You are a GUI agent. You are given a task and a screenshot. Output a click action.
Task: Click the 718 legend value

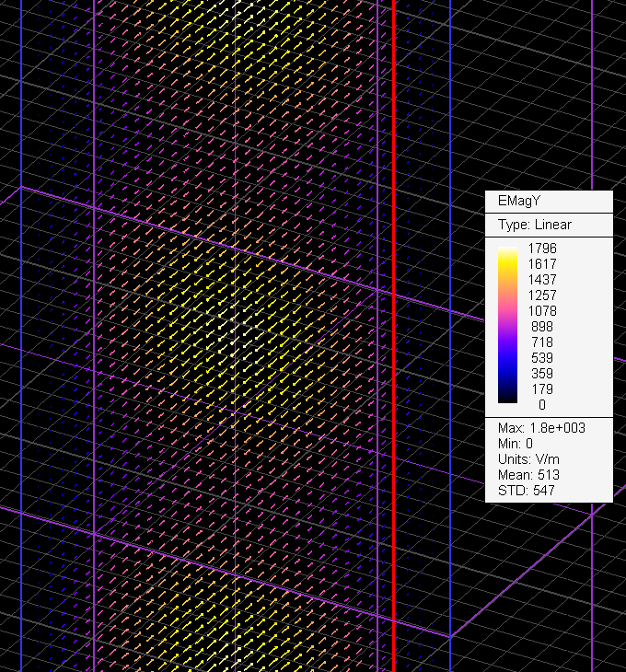(542, 342)
